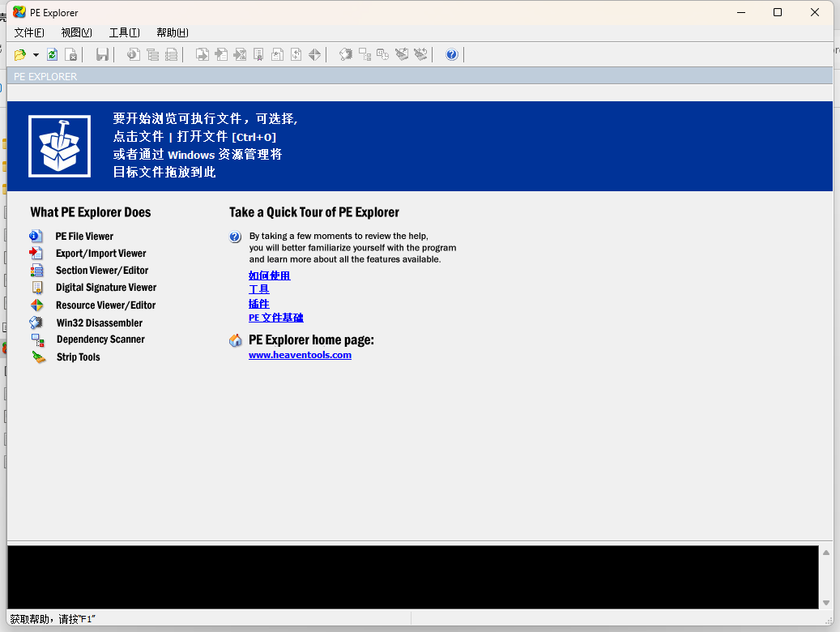
Task: Open the 文件(F) menu
Action: coord(29,32)
